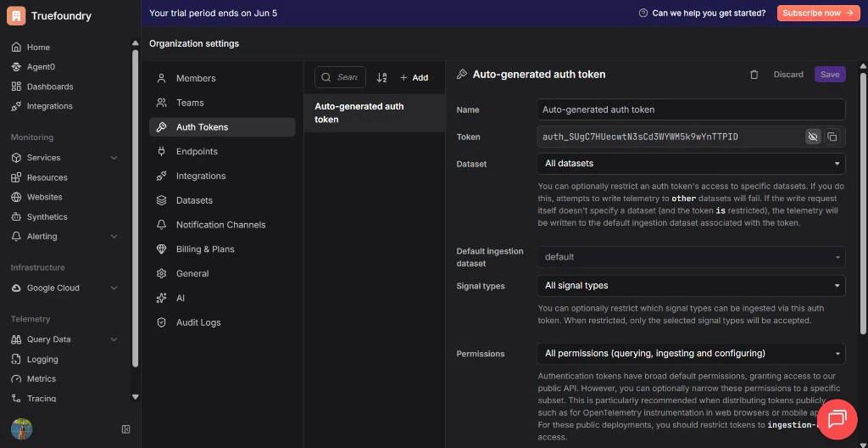Click the Alerting bell icon
Image resolution: width=868 pixels, height=448 pixels.
pos(17,236)
